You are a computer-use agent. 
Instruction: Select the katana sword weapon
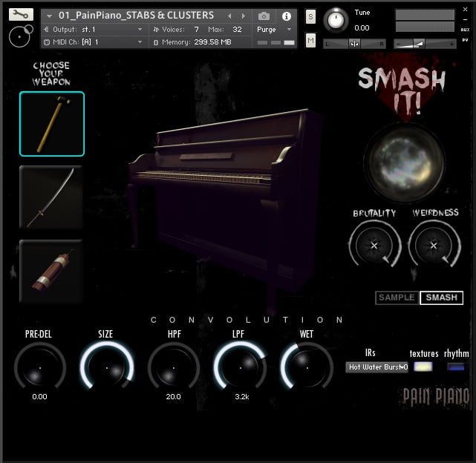[x=51, y=197]
